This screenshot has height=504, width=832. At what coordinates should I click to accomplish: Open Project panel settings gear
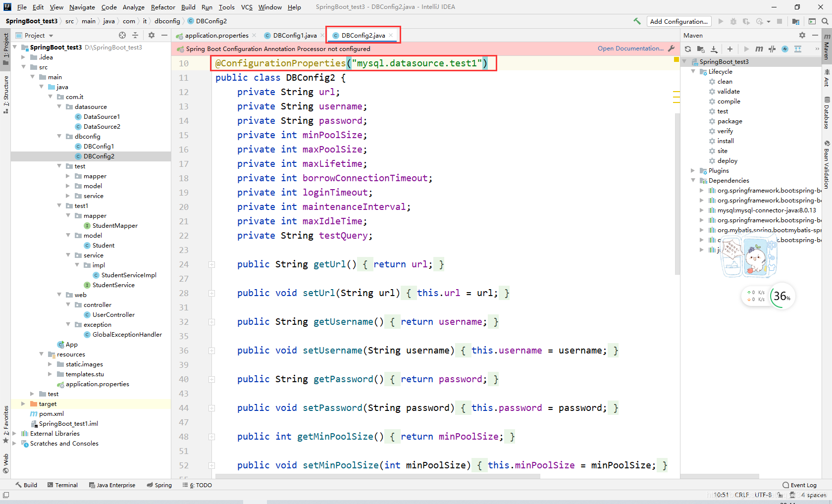[x=152, y=35]
